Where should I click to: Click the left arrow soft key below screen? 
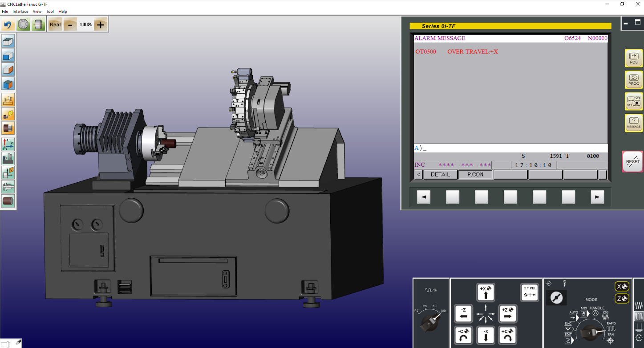(x=424, y=197)
